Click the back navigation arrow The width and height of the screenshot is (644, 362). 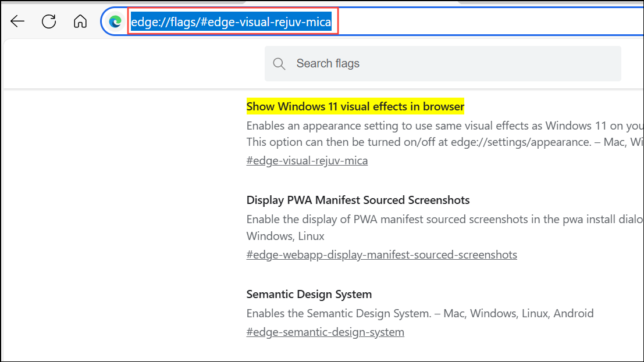tap(17, 21)
